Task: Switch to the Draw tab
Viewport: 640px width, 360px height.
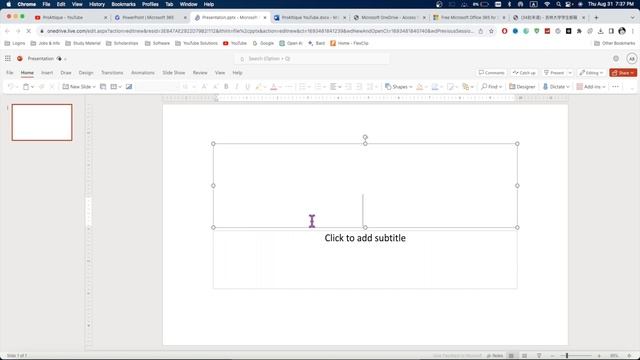Action: tap(66, 73)
